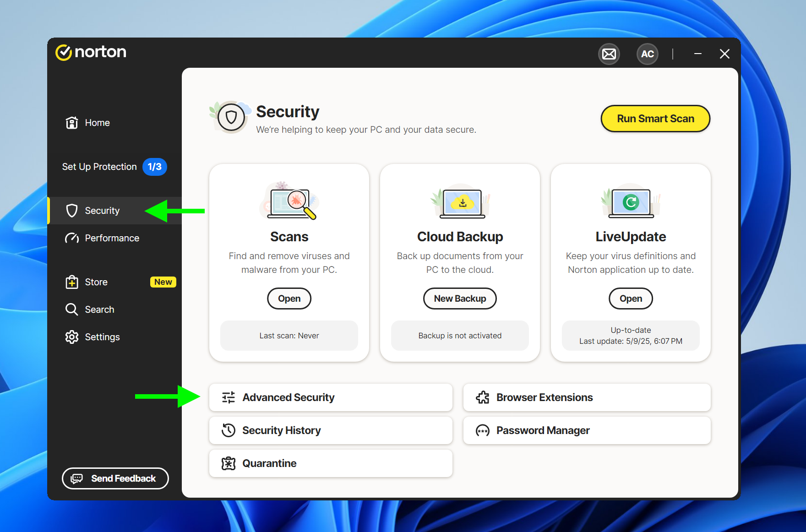Viewport: 806px width, 532px height.
Task: Open Browser Extensions
Action: [x=587, y=397]
